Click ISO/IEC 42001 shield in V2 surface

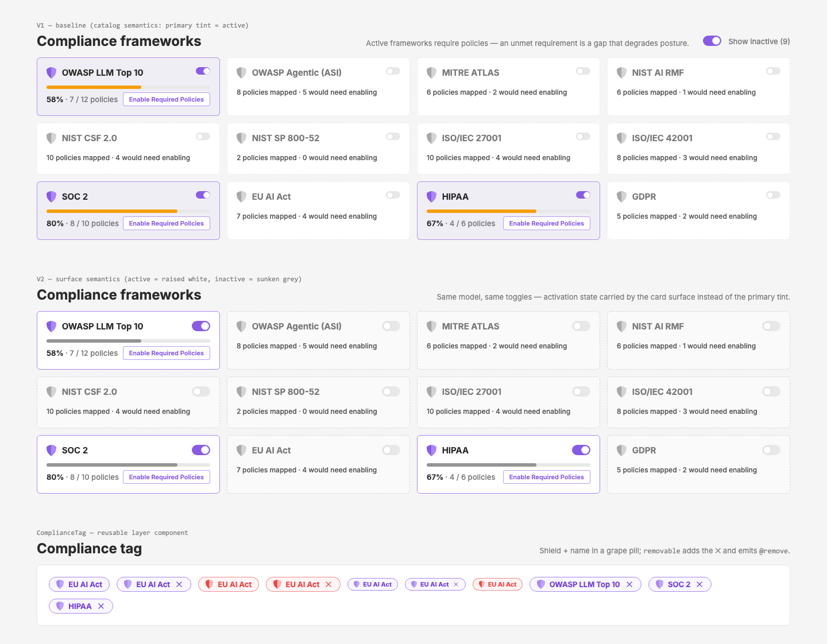coord(622,392)
